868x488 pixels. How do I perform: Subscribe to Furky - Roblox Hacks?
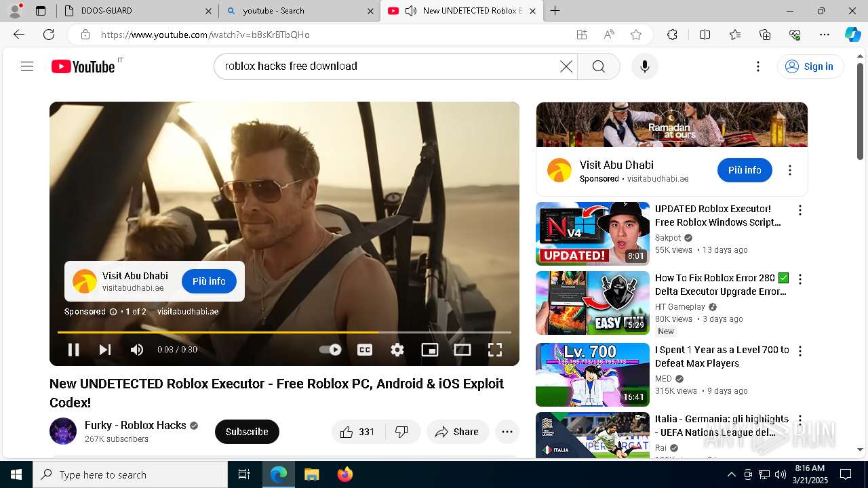pyautogui.click(x=247, y=432)
